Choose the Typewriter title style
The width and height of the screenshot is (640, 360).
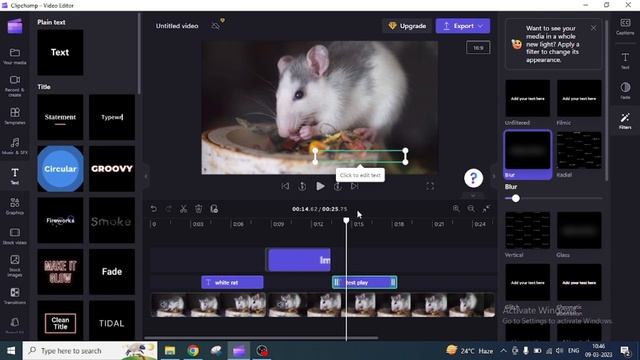click(112, 117)
